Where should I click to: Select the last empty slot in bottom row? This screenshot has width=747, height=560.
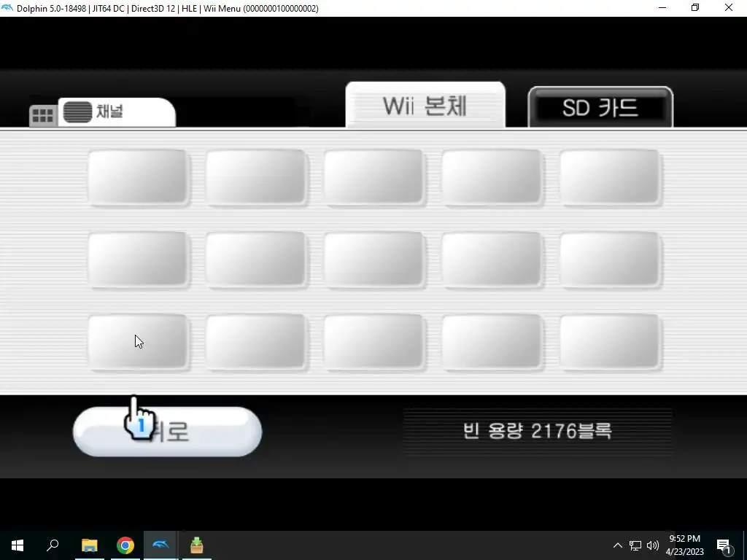pyautogui.click(x=611, y=342)
